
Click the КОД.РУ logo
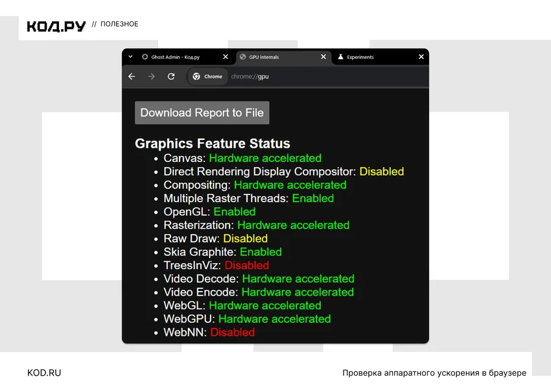click(56, 27)
